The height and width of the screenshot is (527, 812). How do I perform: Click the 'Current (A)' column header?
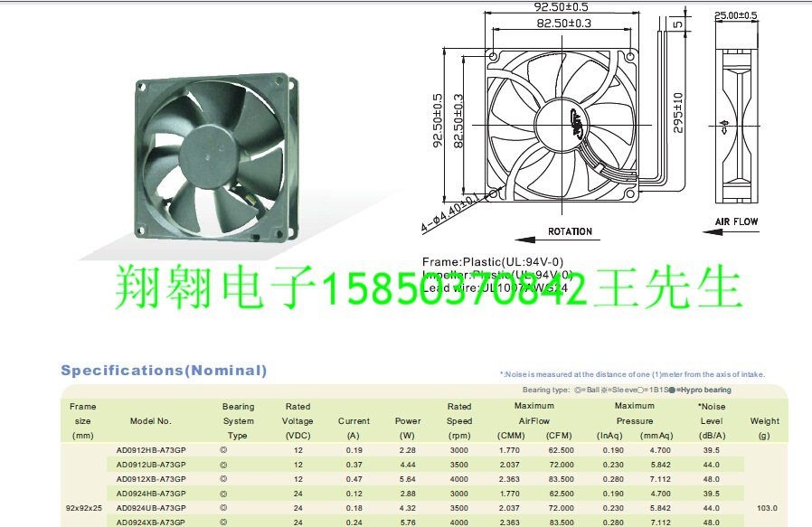(x=354, y=428)
